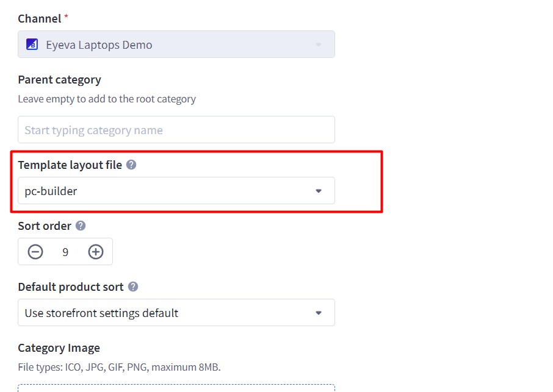Click the BigCommerce channel logo icon
This screenshot has height=392, width=553.
pyautogui.click(x=32, y=45)
